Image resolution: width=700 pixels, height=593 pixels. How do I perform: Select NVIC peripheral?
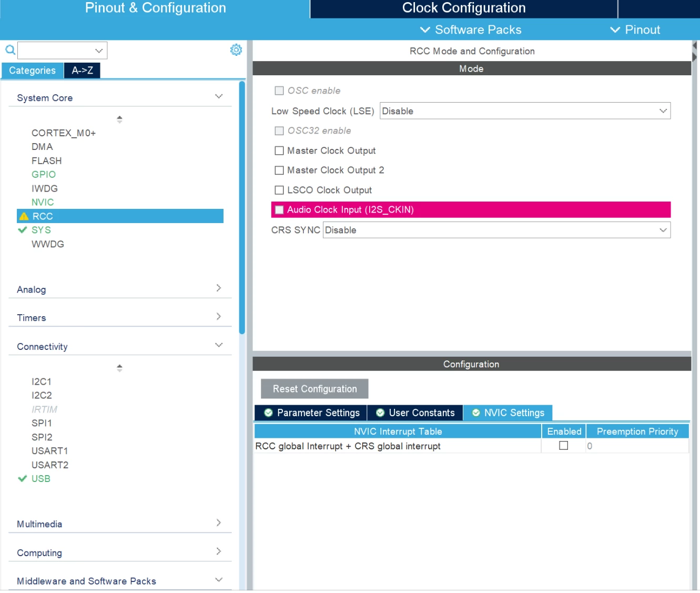point(43,203)
